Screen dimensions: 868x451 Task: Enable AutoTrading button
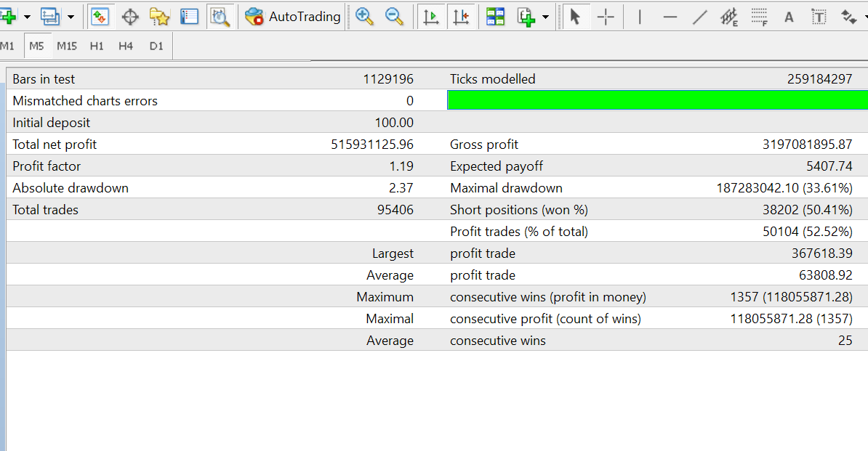click(x=293, y=17)
